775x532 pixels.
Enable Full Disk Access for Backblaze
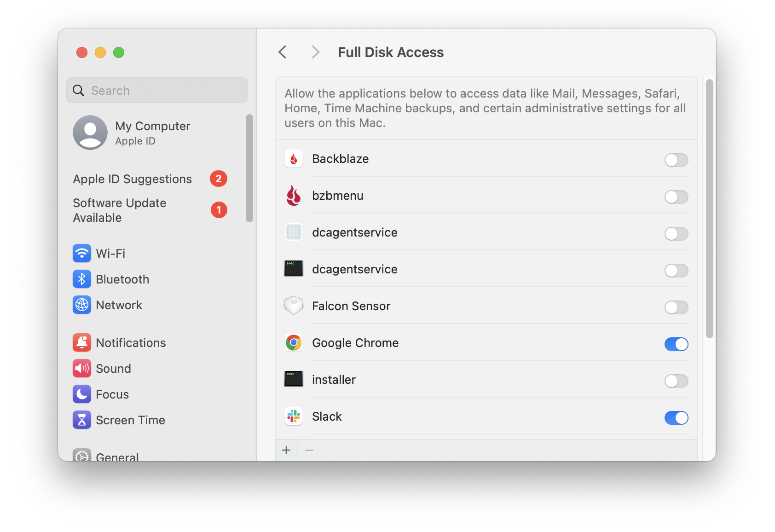coord(676,160)
